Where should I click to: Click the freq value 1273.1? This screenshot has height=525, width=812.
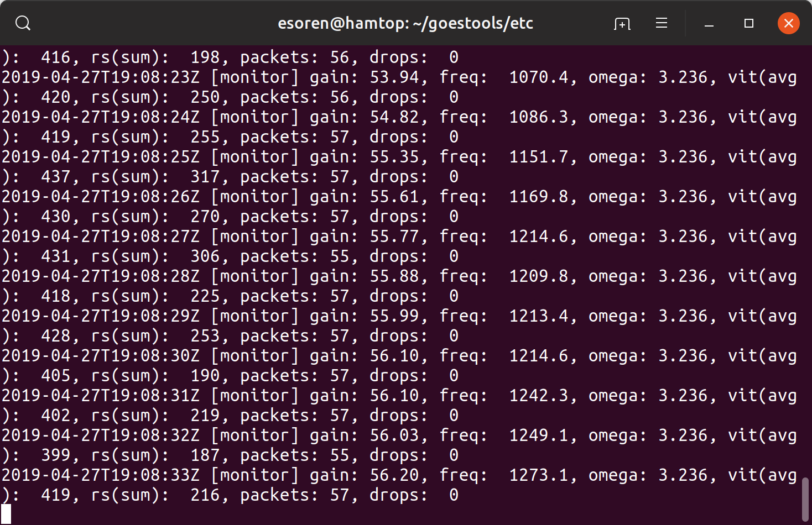[x=539, y=475]
